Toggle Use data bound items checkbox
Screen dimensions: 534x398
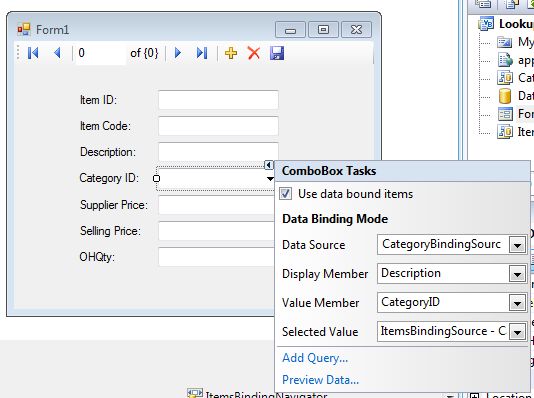(x=285, y=194)
